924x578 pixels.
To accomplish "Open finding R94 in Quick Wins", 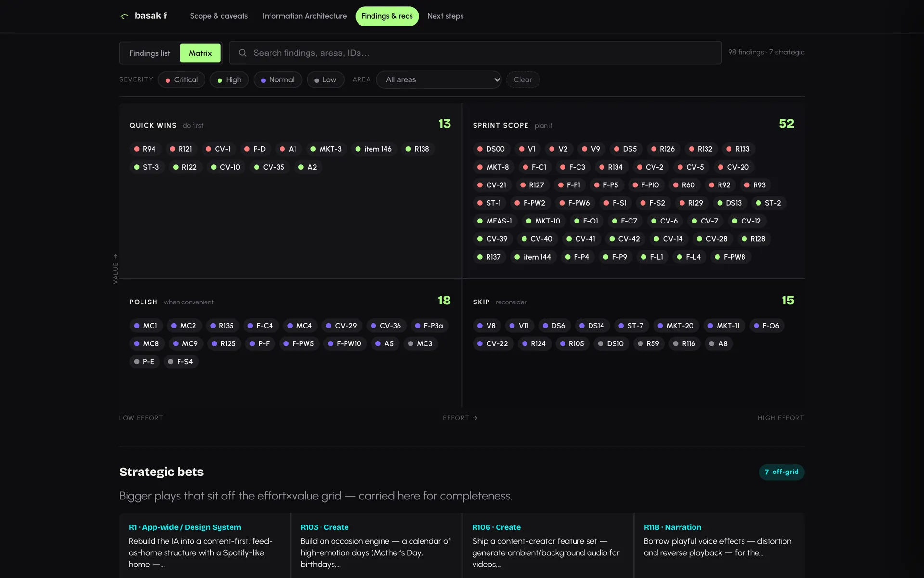I will click(145, 149).
